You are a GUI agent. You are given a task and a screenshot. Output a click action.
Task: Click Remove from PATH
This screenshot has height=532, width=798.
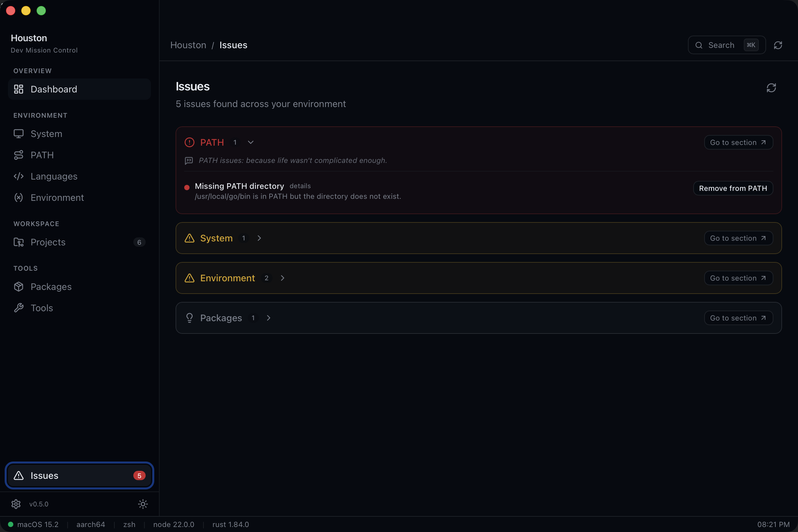[x=733, y=188]
